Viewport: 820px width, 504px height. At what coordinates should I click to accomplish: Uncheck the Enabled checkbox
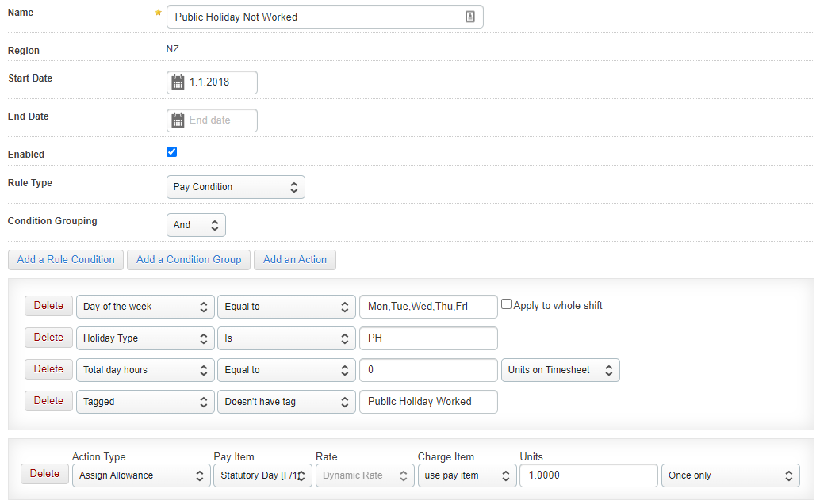tap(172, 152)
